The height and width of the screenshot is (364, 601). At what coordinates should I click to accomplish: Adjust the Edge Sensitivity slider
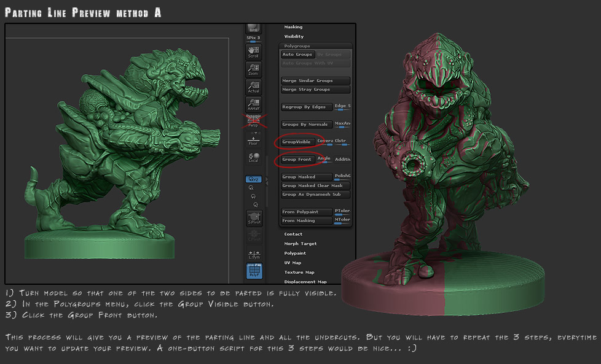342,107
